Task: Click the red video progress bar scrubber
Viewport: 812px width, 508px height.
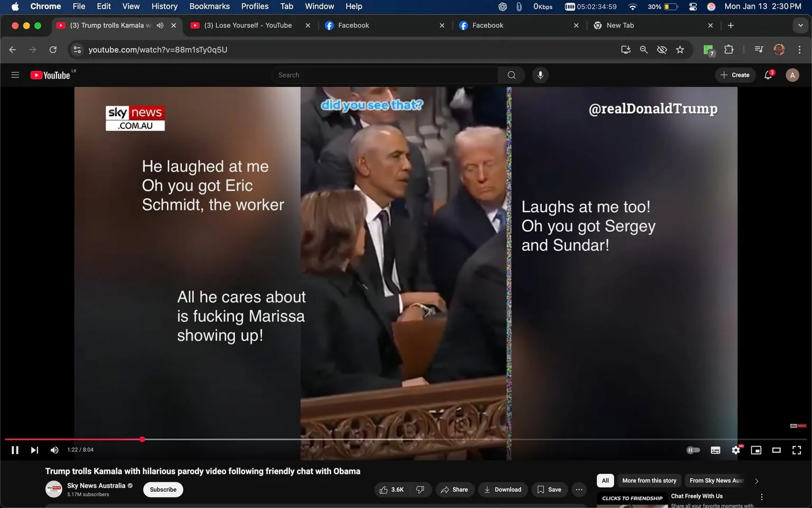Action: [x=142, y=439]
